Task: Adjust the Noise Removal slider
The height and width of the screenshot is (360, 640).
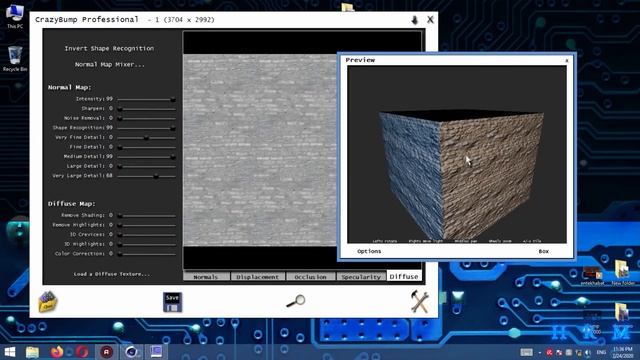Action: 146,118
